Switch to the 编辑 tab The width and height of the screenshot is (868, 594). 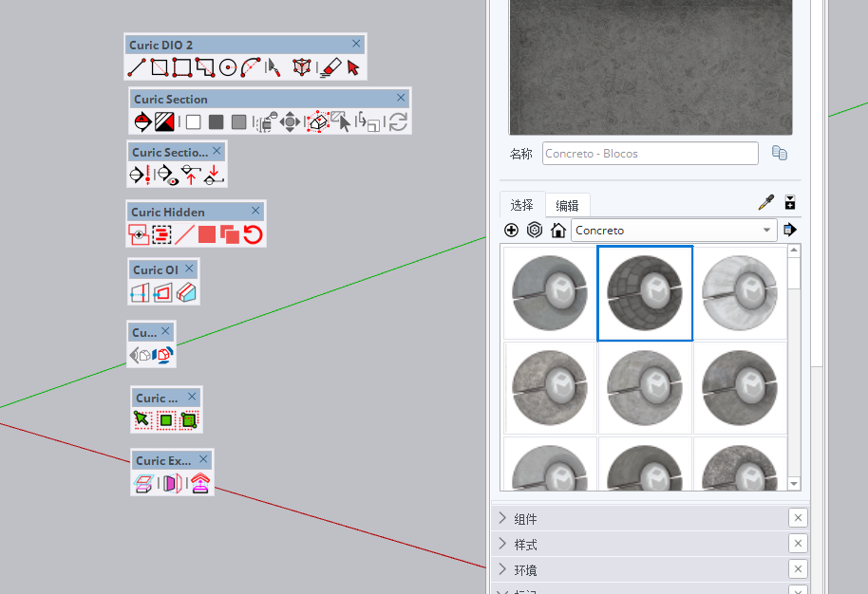click(567, 205)
